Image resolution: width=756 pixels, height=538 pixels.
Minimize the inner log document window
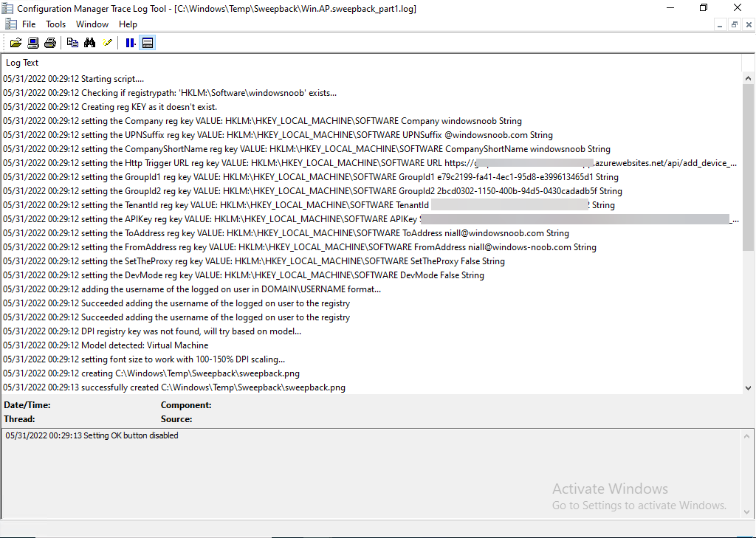720,24
